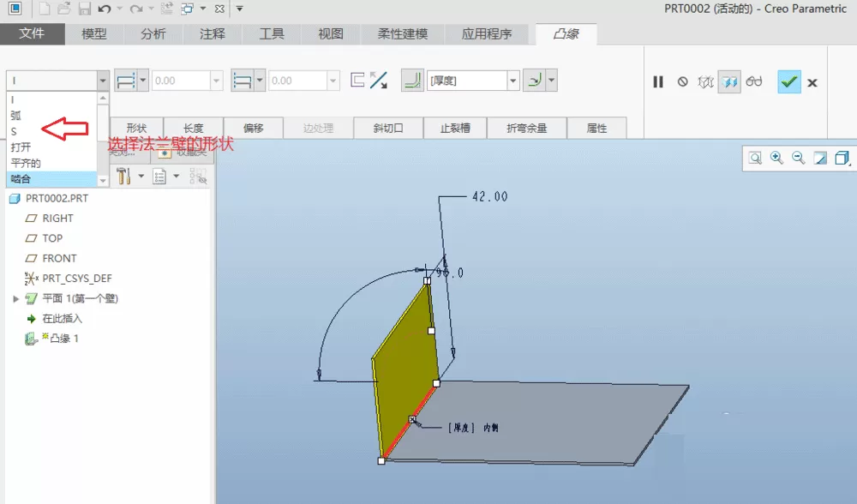Click the no-preview circle icon
The width and height of the screenshot is (857, 504).
[683, 82]
